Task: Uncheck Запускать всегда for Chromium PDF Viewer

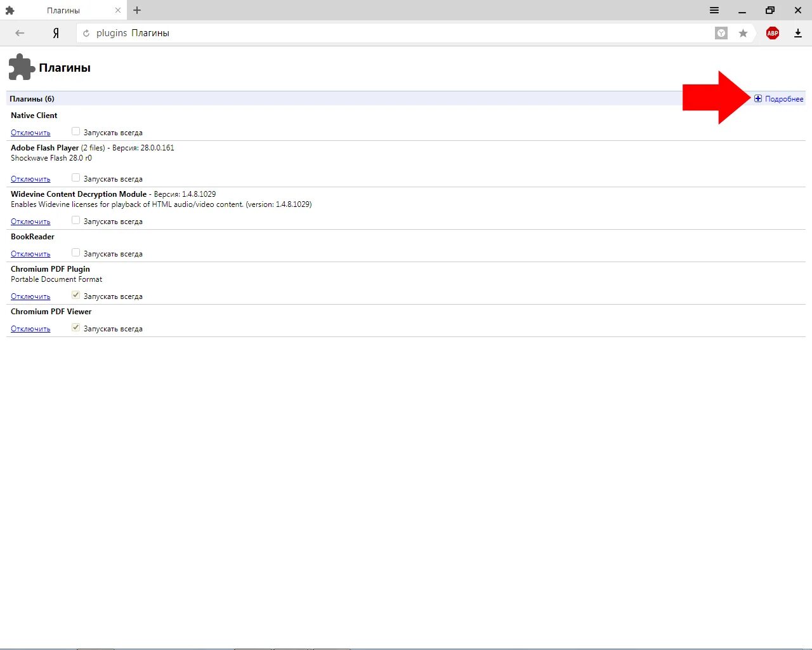Action: pos(75,328)
